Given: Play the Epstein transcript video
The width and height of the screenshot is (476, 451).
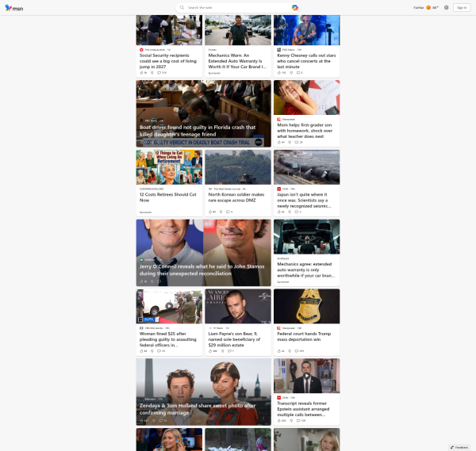Looking at the screenshot, I should (x=306, y=376).
